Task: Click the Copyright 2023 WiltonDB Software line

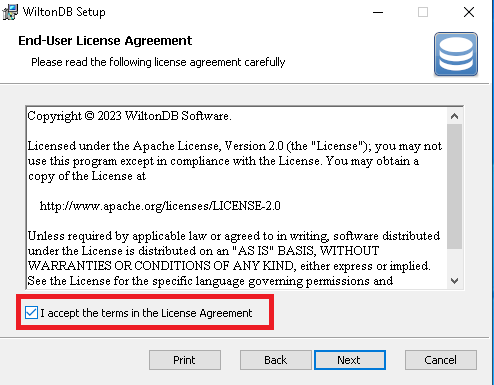Action: (129, 116)
